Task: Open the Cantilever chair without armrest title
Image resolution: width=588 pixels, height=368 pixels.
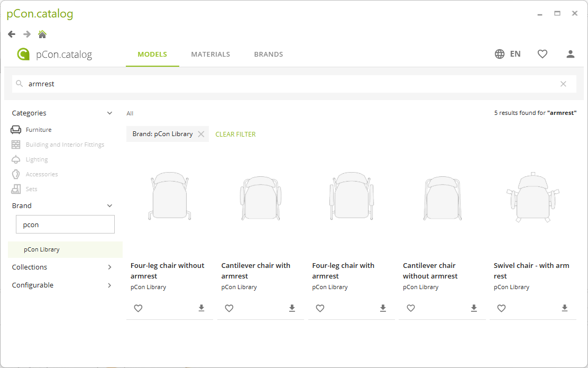Action: (x=430, y=271)
